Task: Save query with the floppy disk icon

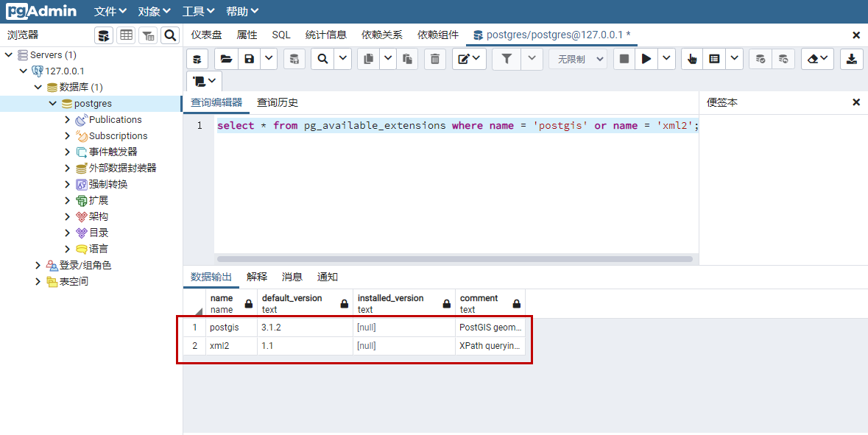Action: 250,59
